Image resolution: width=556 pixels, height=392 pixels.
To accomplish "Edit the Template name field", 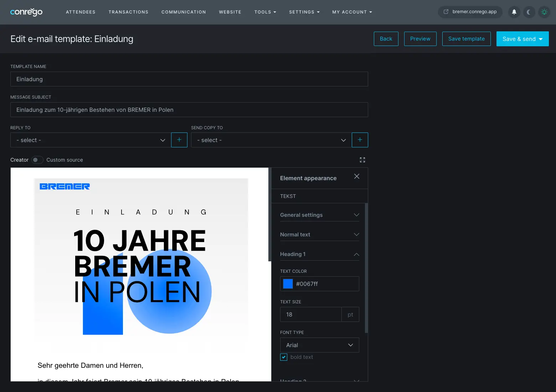I will [x=189, y=79].
